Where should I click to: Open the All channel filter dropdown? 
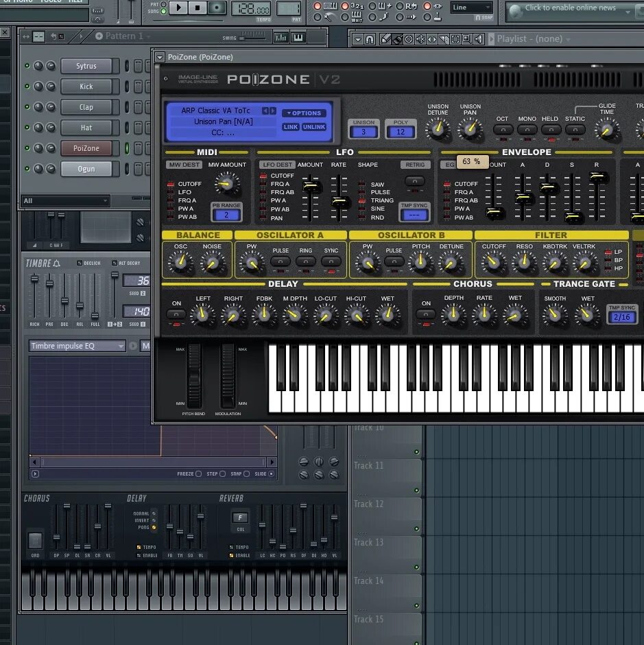pyautogui.click(x=65, y=201)
